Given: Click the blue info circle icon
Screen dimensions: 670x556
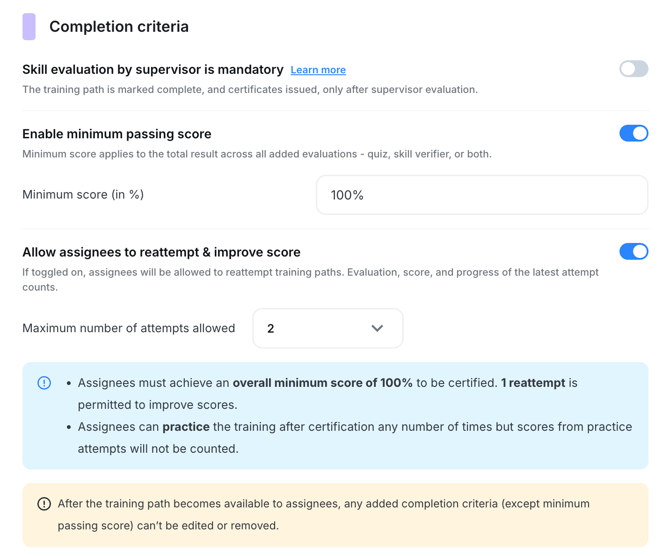Looking at the screenshot, I should pyautogui.click(x=44, y=383).
